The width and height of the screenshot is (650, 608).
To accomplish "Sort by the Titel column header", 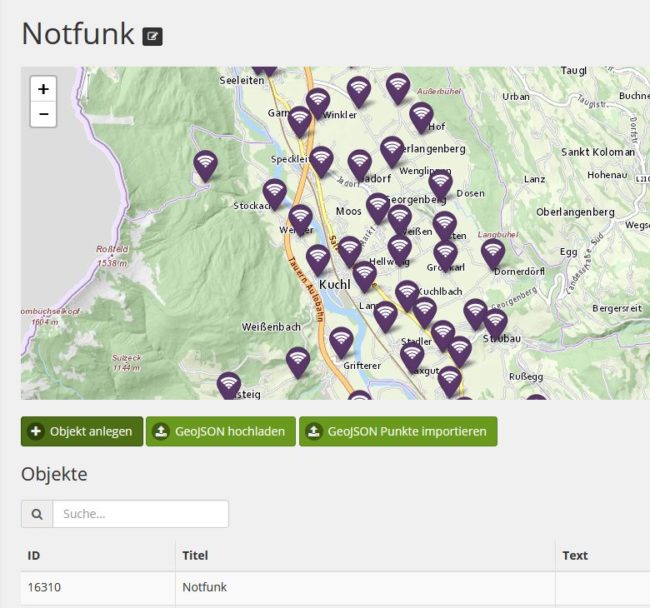I will 195,555.
